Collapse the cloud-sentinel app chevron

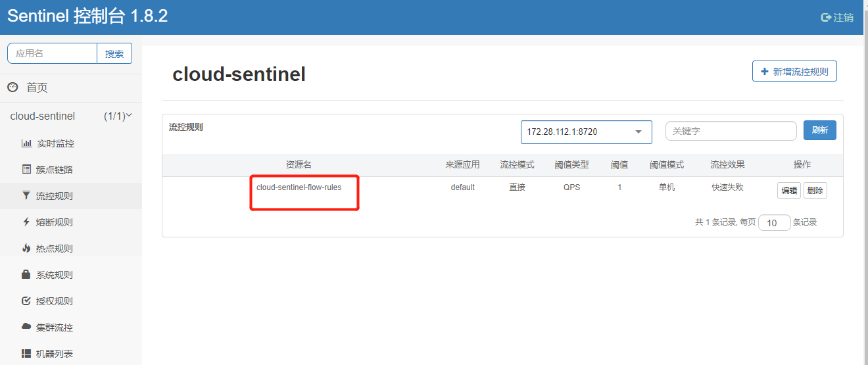click(129, 115)
